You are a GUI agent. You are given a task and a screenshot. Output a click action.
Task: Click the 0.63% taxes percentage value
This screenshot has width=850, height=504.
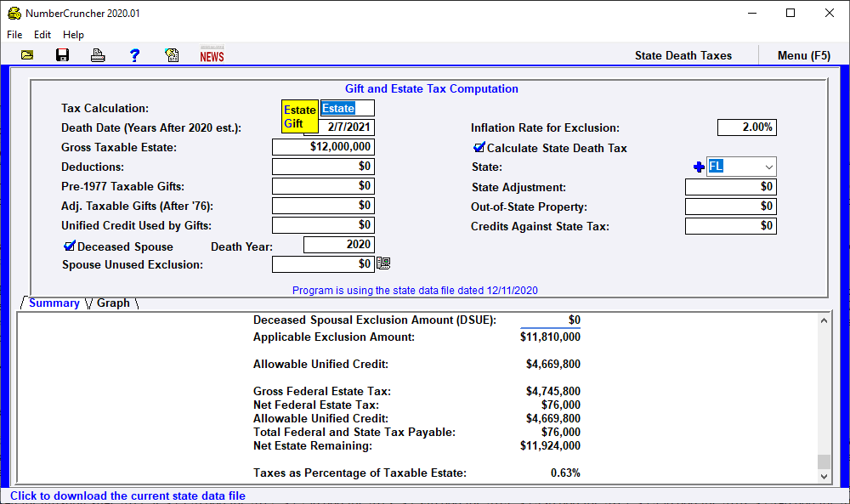point(565,473)
